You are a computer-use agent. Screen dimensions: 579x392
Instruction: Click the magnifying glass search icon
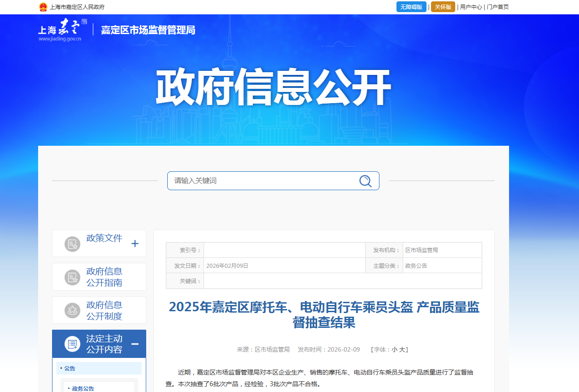365,180
